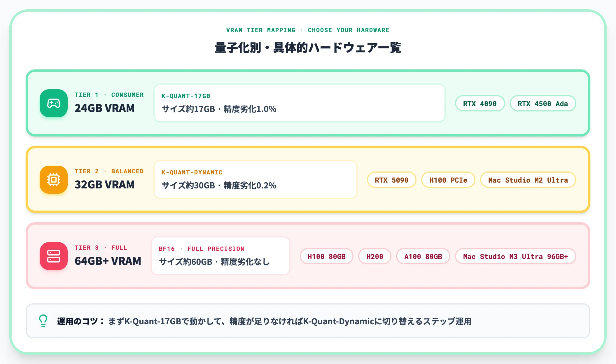Screen dimensions: 616x364
Task: Click the text サイズ約17GB・精度劣化1.0%
Action: [219, 109]
